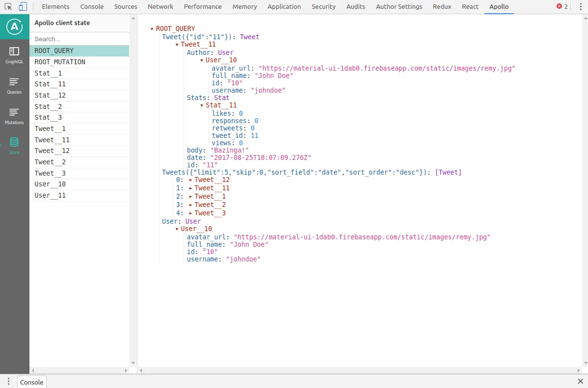Open the DevTools three-dot customize menu
Viewport: 588px width, 388px height.
click(580, 7)
